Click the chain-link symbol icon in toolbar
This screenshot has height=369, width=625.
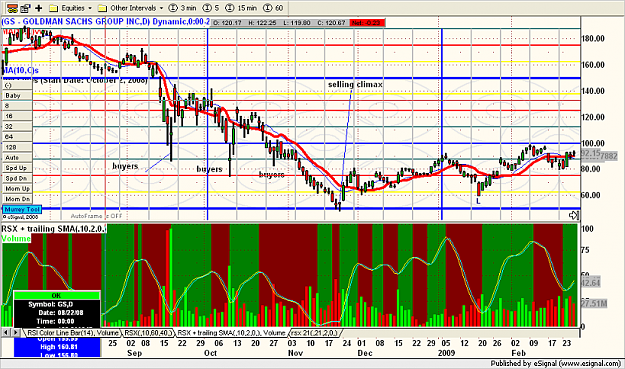12,8
